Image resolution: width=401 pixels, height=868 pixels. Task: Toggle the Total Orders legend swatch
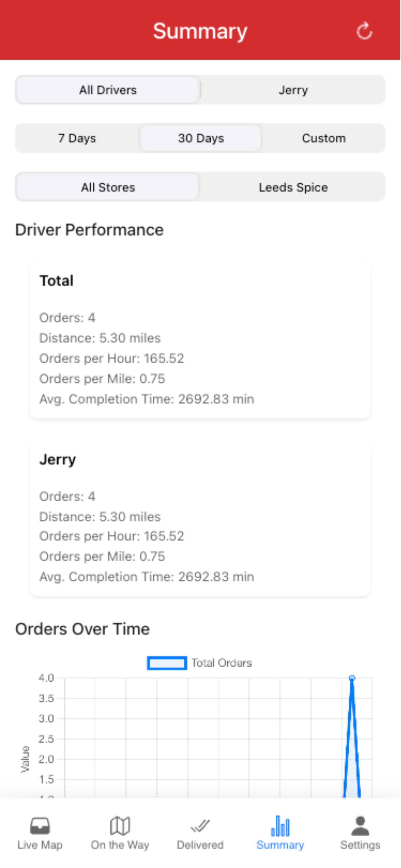pos(167,663)
